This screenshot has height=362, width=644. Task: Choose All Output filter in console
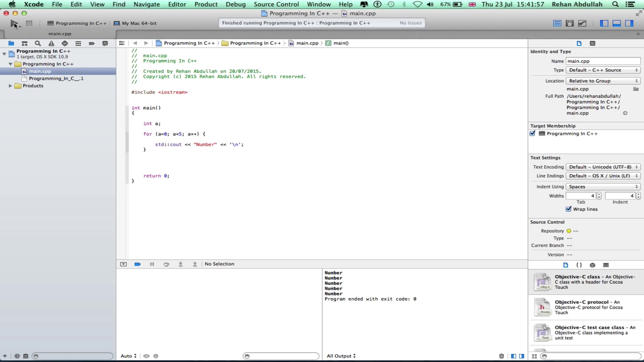point(341,356)
